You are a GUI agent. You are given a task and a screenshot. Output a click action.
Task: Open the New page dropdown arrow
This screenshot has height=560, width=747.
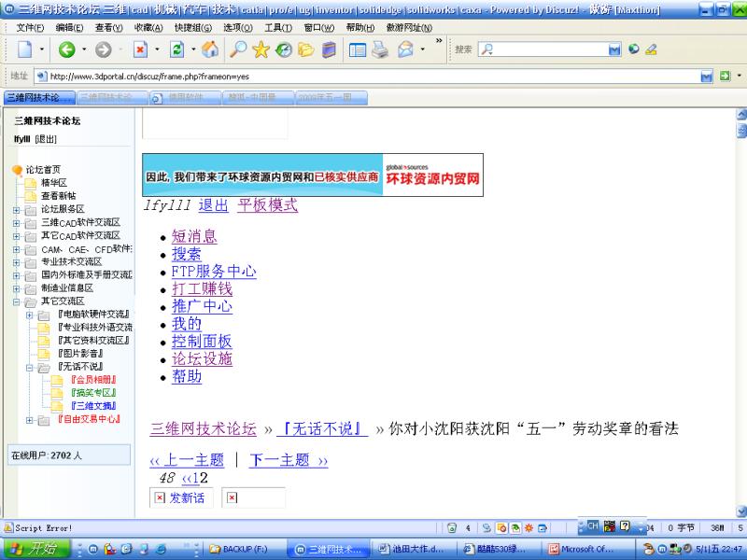point(41,49)
